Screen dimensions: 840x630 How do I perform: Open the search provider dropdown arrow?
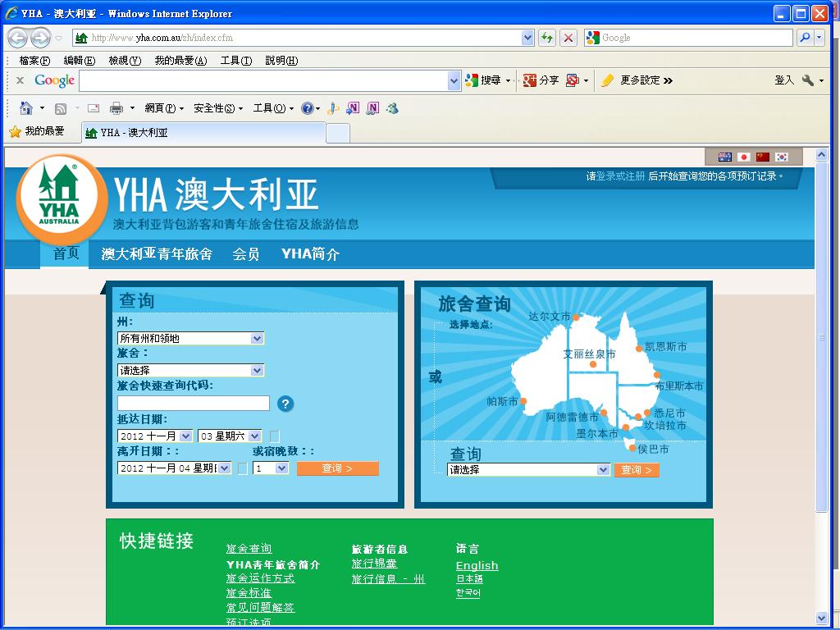click(x=819, y=38)
